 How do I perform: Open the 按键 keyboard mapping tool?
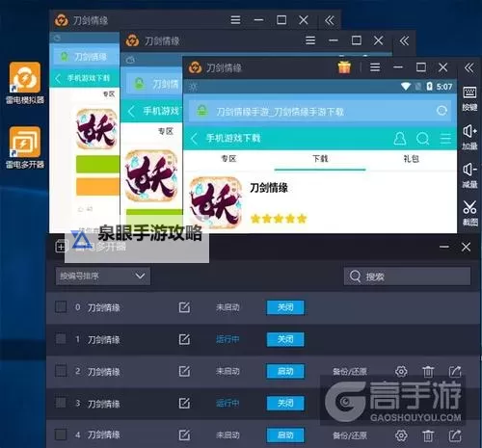click(469, 98)
